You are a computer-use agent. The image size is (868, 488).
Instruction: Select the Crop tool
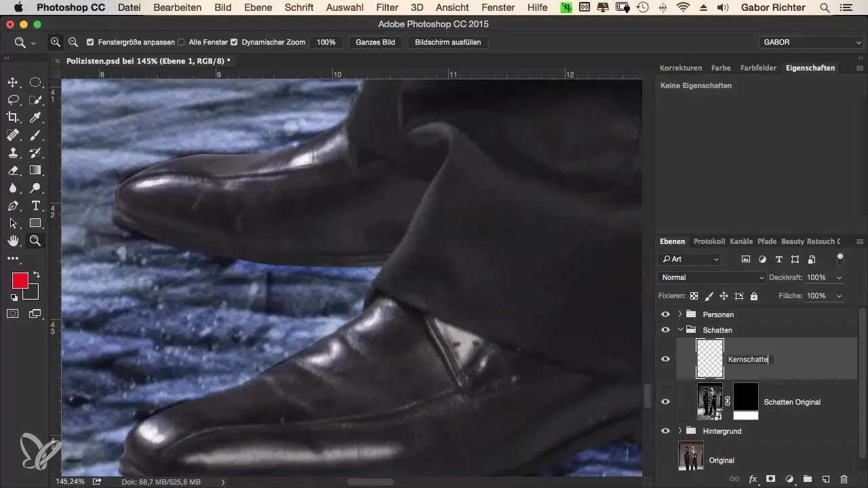(x=13, y=117)
